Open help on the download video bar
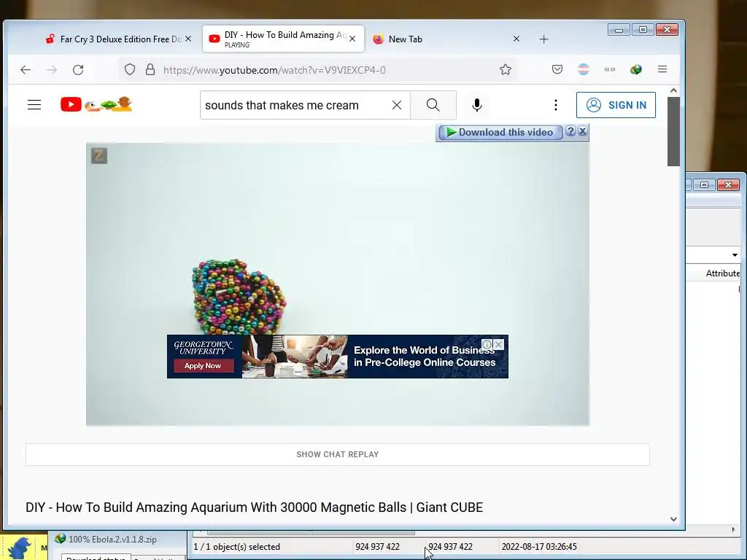The width and height of the screenshot is (747, 560). click(570, 131)
